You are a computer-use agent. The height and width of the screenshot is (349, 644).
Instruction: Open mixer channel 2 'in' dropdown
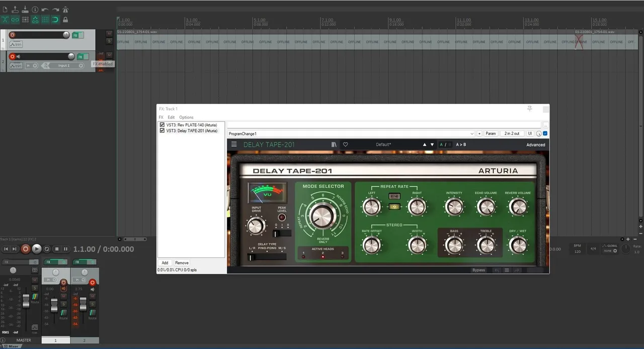point(78,280)
